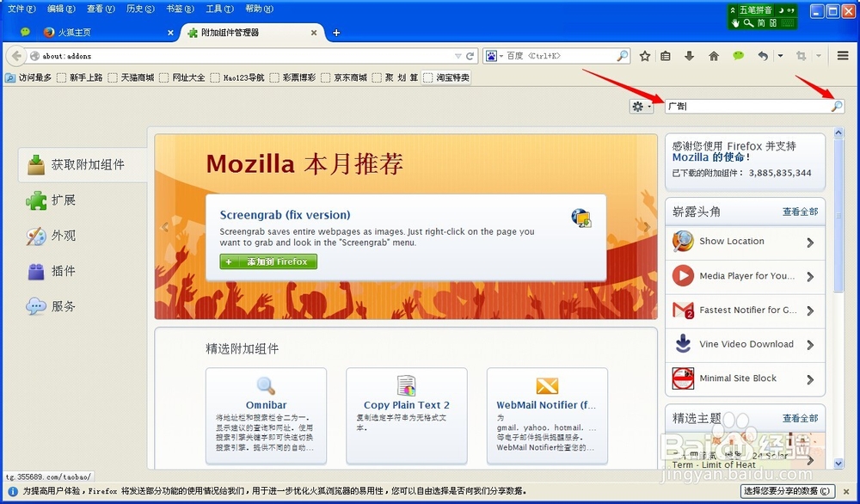Viewport: 860px width, 504px height.
Task: Click the Mozilla 的使命 link
Action: (x=709, y=157)
